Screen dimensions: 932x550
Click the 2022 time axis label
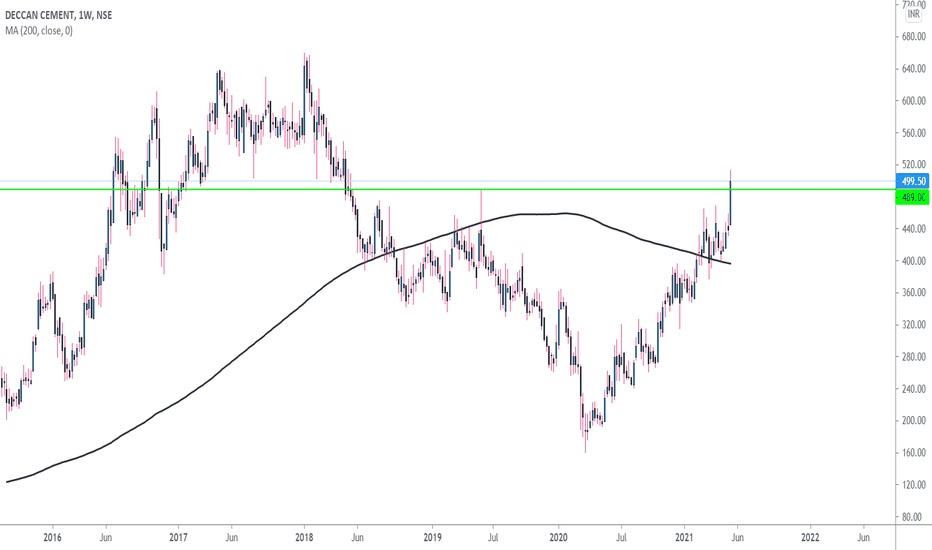[x=810, y=538]
